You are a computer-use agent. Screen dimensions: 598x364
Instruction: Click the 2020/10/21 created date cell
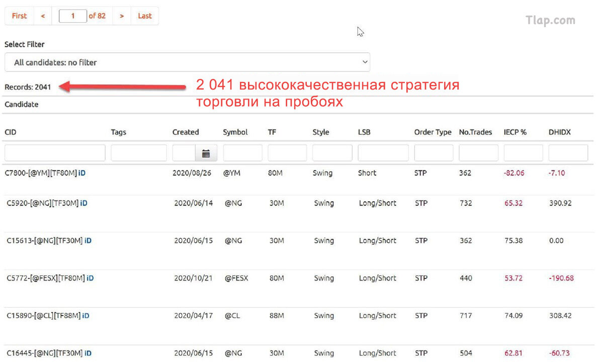(x=193, y=278)
